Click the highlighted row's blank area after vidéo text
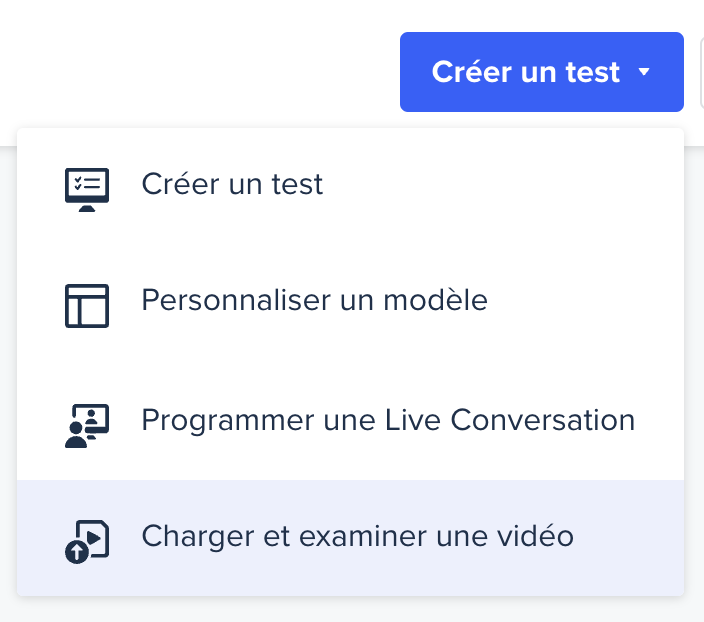The height and width of the screenshot is (622, 704). click(630, 538)
